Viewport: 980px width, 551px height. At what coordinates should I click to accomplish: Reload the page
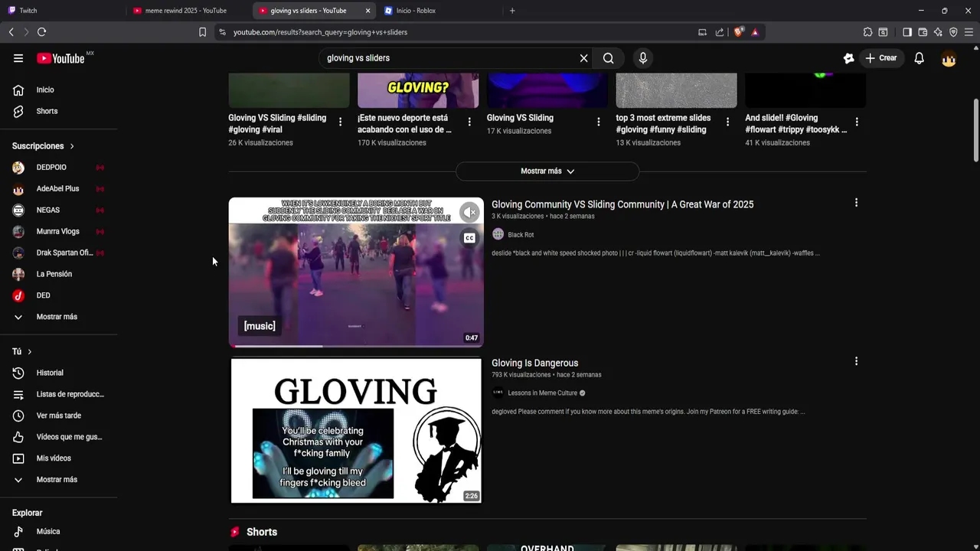41,32
